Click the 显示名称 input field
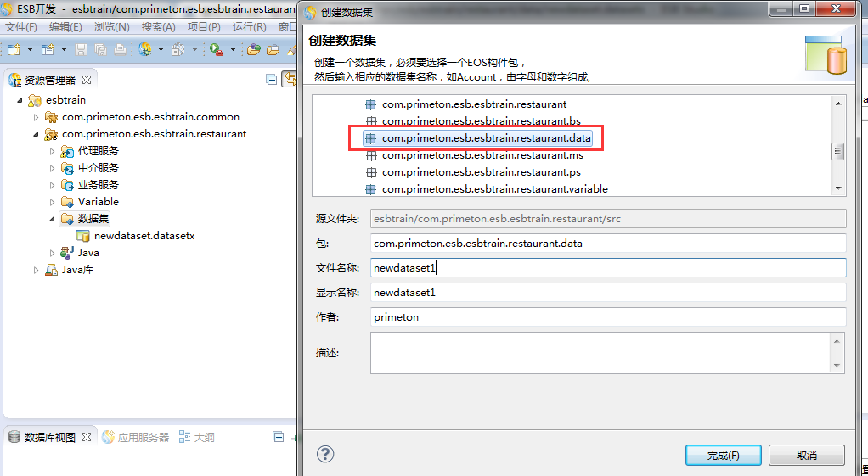The image size is (868, 476). [608, 293]
